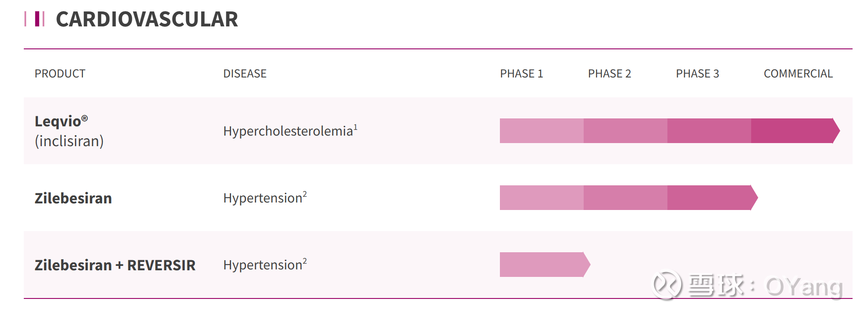Viewport: 868px width, 313px height.
Task: Click the darkest Commercial segment of Leqvio bar
Action: [x=791, y=131]
